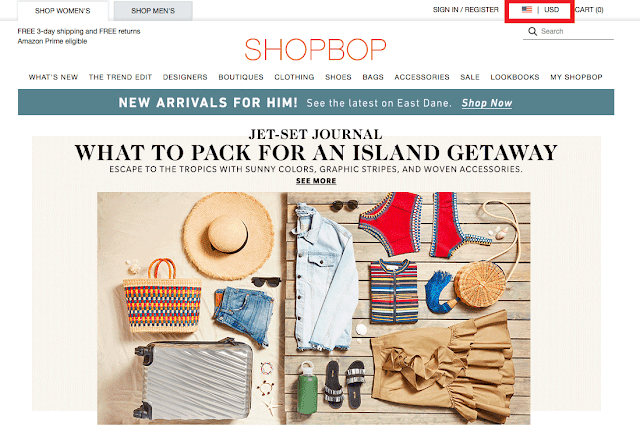This screenshot has height=437, width=640.
Task: View the Cart (0)
Action: pyautogui.click(x=589, y=9)
